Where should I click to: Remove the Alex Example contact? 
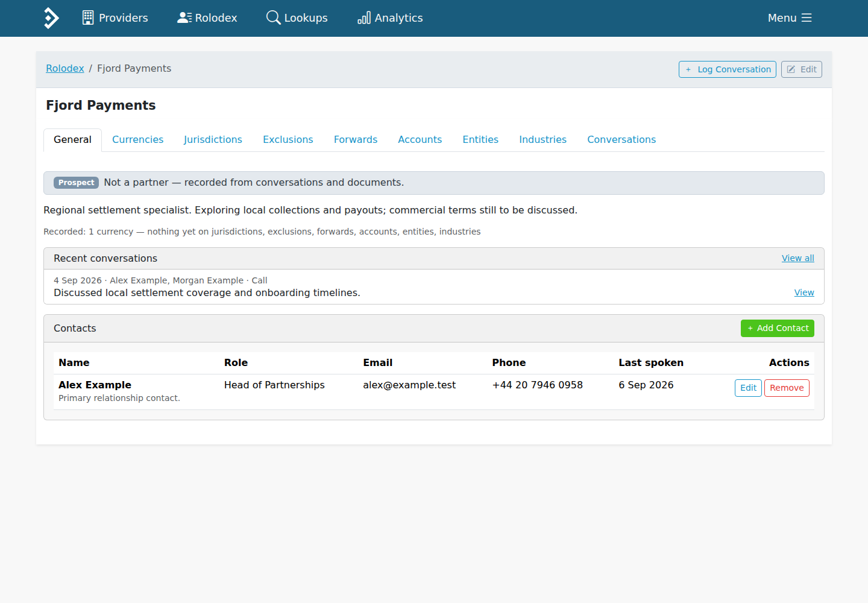coord(787,388)
